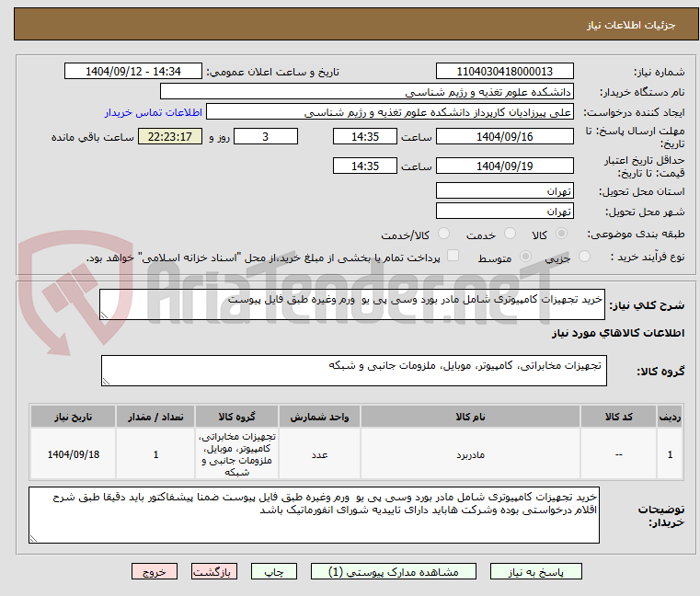Click the پاسخ به نیاز button
The image size is (700, 596).
coord(535,571)
